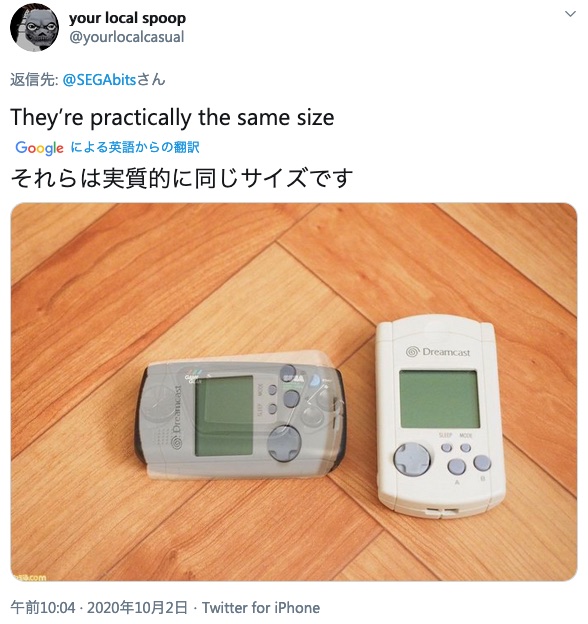This screenshot has height=624, width=588.
Task: Click the watermark in photo corner
Action: tap(30, 577)
